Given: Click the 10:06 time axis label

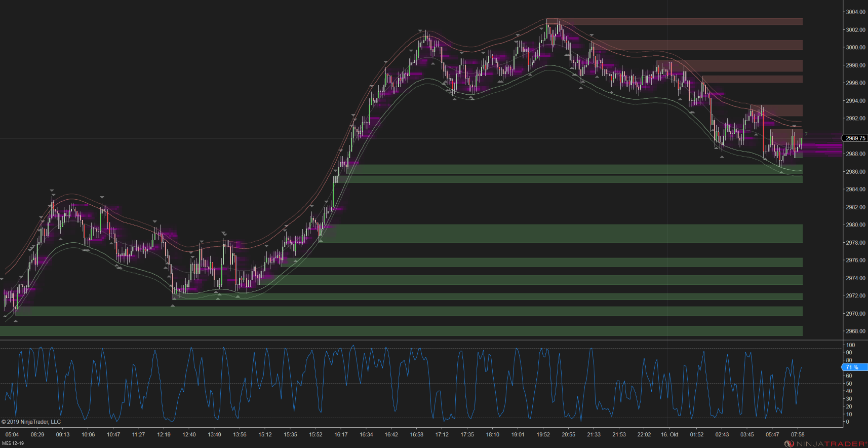Looking at the screenshot, I should point(88,434).
